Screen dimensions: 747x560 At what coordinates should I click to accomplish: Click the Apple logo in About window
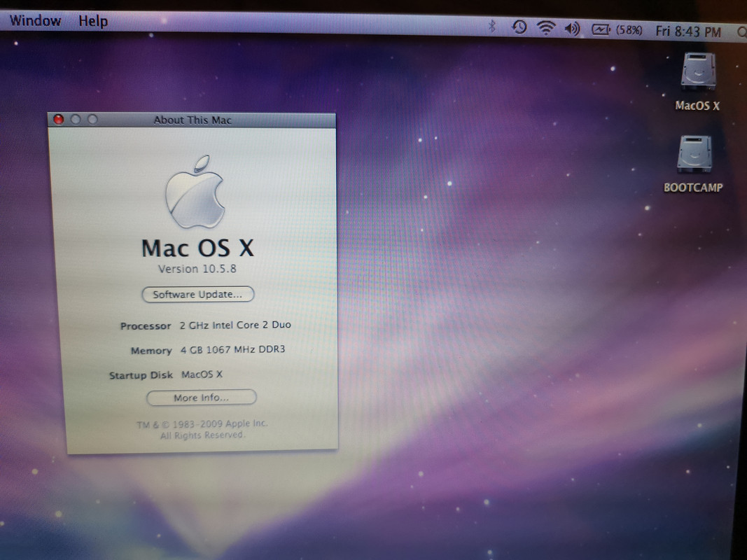[195, 192]
